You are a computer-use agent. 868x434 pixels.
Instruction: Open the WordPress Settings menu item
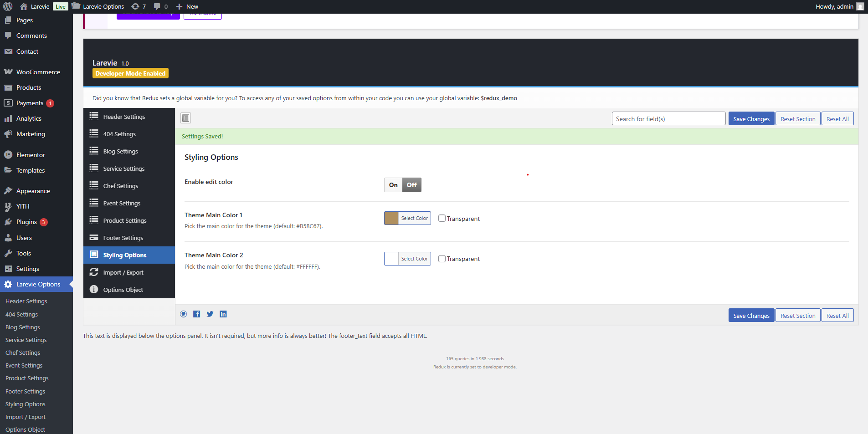[x=36, y=269]
